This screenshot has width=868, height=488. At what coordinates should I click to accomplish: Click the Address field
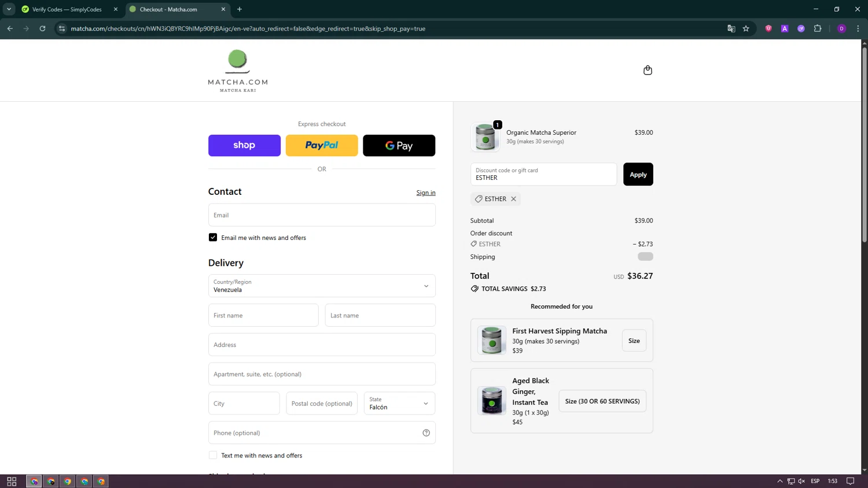(x=322, y=345)
